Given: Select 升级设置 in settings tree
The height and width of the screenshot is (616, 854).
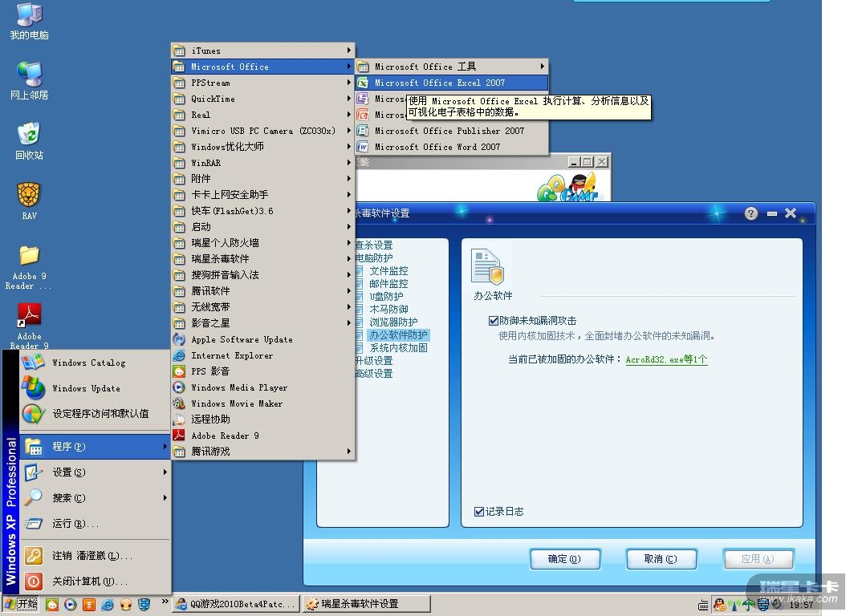Looking at the screenshot, I should 374,361.
